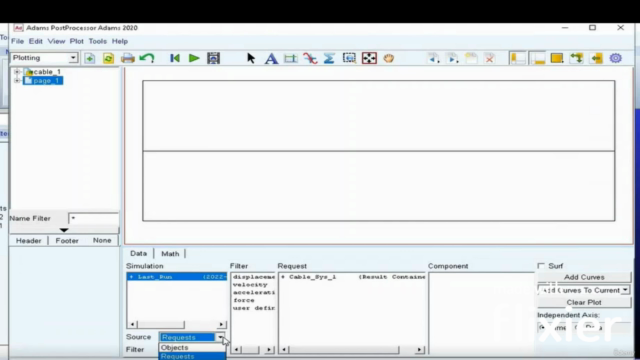Open the Help menu

tap(120, 41)
